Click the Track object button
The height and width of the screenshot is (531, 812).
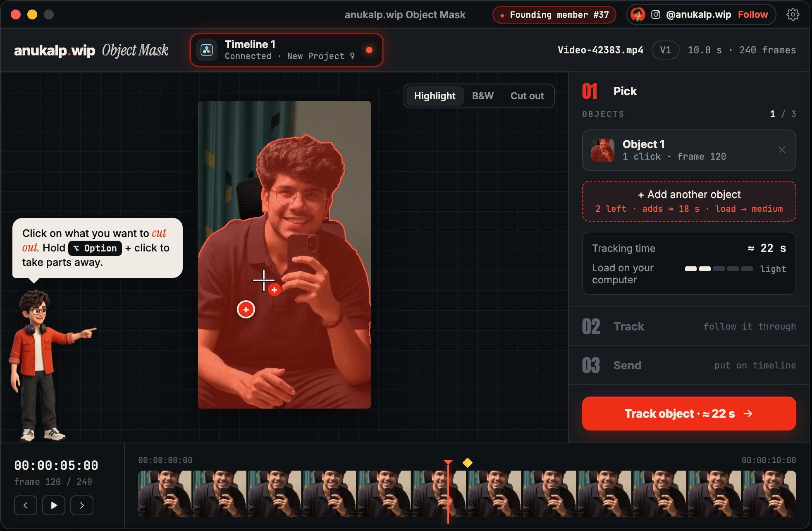689,414
